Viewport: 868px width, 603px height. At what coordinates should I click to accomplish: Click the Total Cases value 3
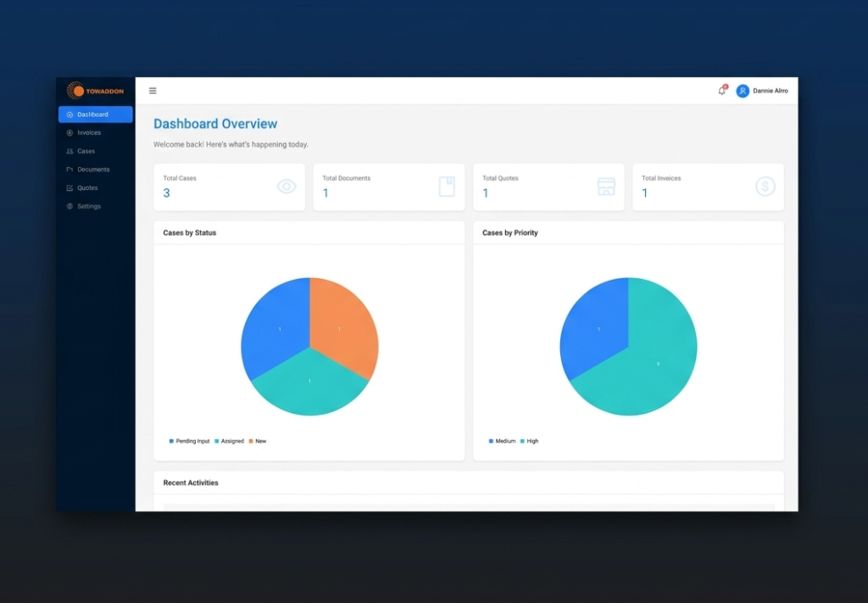point(167,193)
